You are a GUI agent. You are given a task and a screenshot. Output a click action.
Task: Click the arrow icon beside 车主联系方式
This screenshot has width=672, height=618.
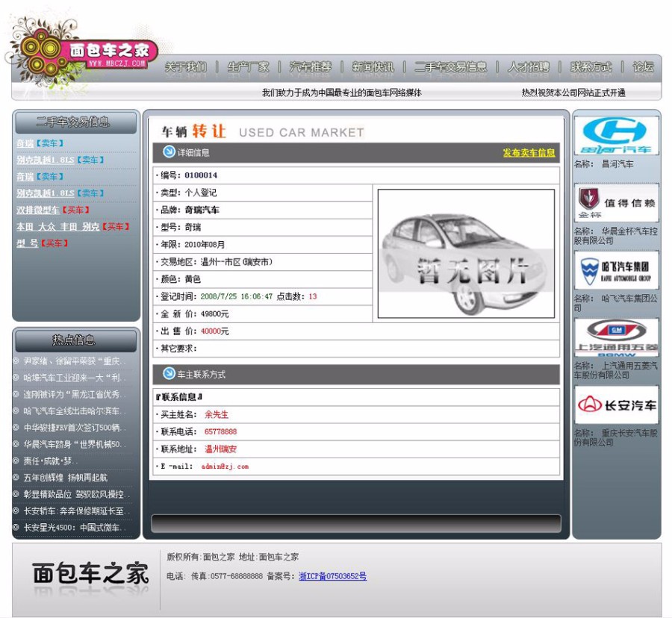click(167, 374)
